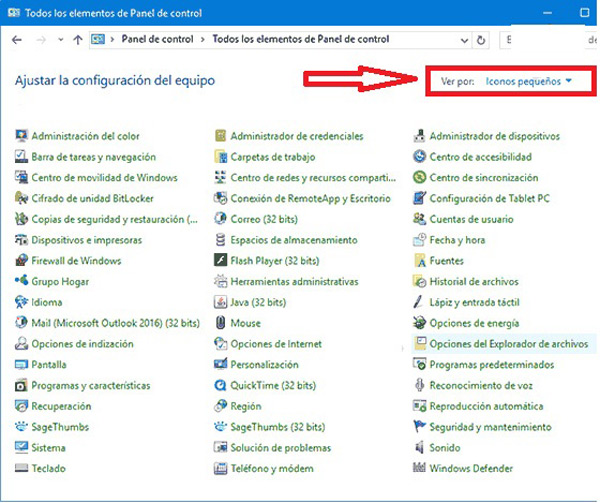
Task: Open the Windows Defender icon
Action: coord(419,468)
